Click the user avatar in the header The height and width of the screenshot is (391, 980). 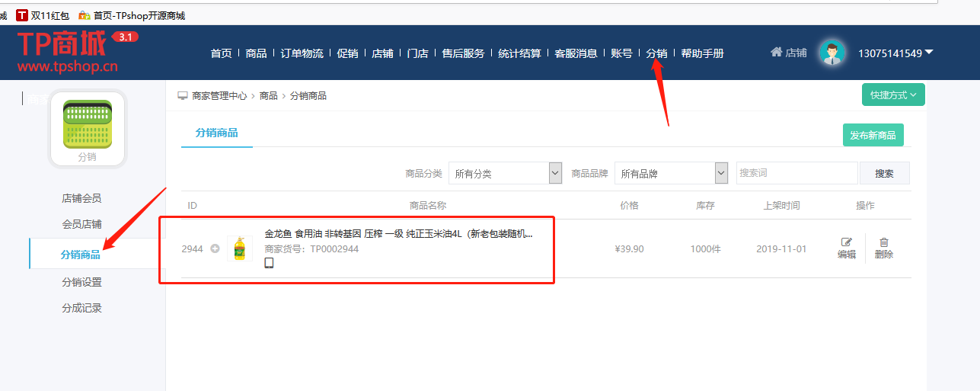833,53
